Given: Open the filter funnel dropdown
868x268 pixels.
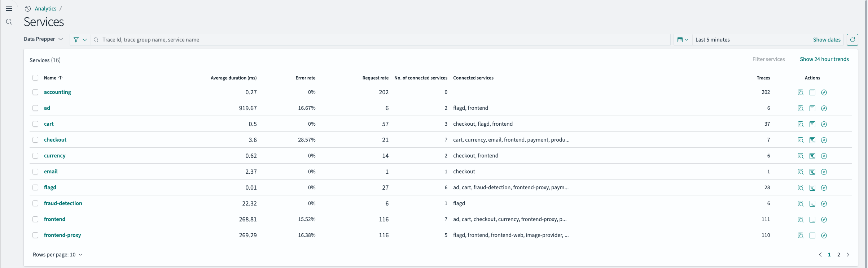Looking at the screenshot, I should pyautogui.click(x=80, y=40).
